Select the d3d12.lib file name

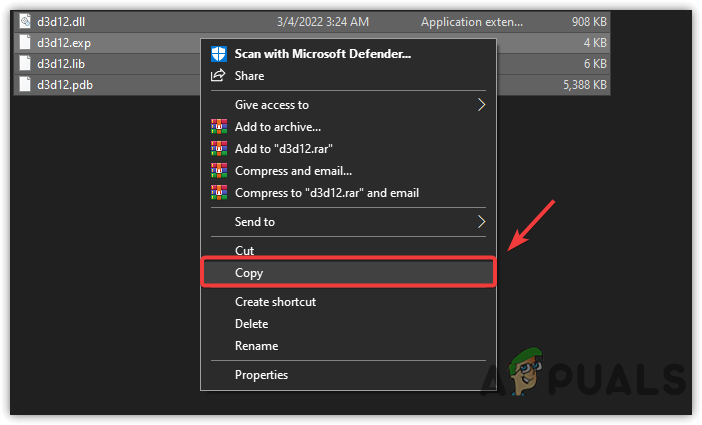point(61,64)
